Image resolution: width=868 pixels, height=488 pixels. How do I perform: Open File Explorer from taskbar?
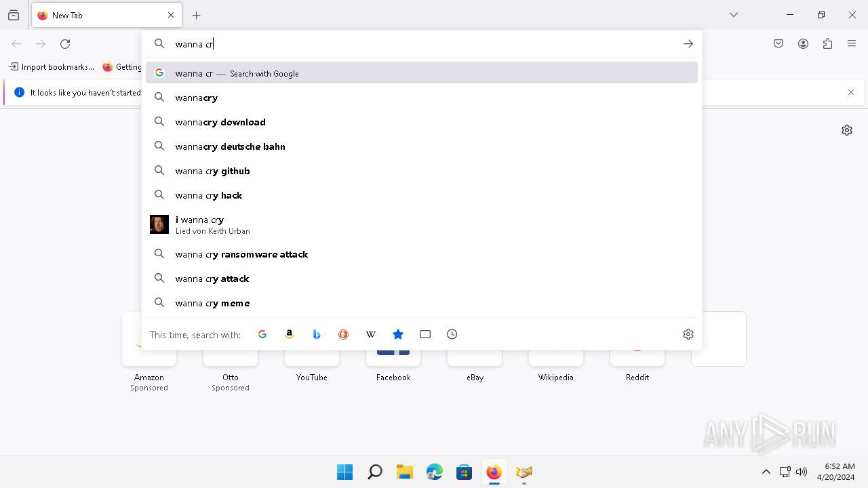pyautogui.click(x=404, y=472)
